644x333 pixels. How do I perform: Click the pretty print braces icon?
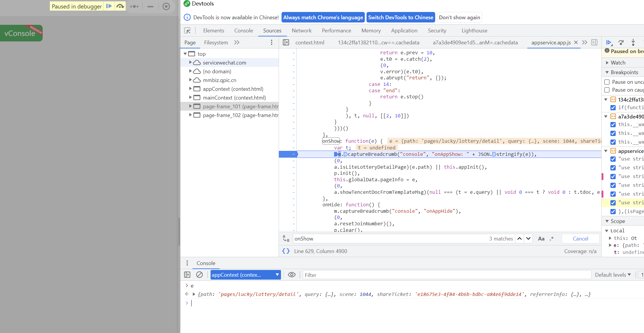(x=286, y=251)
